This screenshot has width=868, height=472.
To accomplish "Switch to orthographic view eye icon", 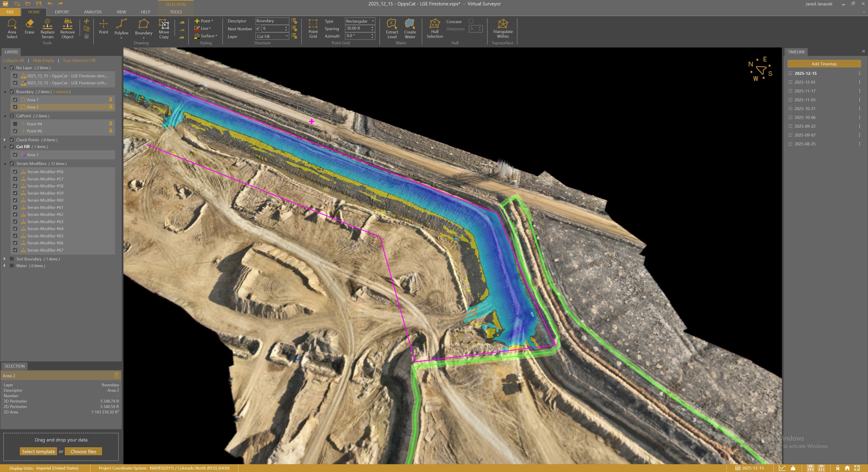I will pos(821,468).
